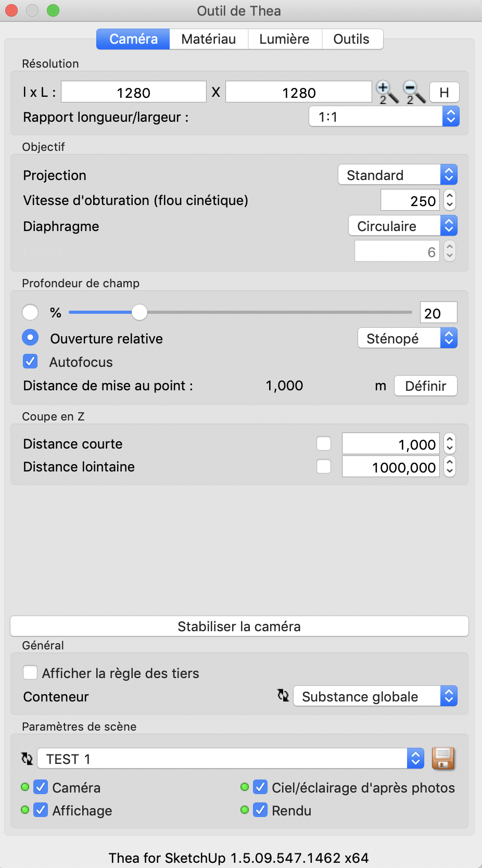Switch to the Matériau tab
Screen dimensions: 482x868
(x=208, y=39)
